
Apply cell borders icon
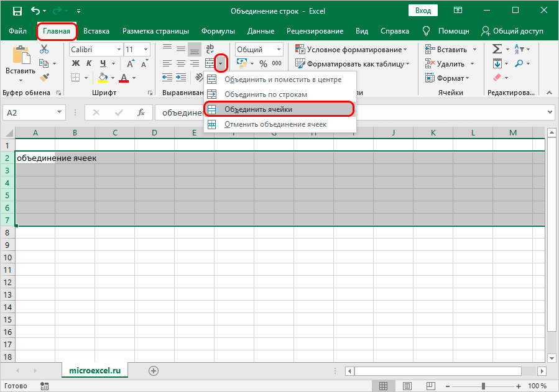coord(76,78)
